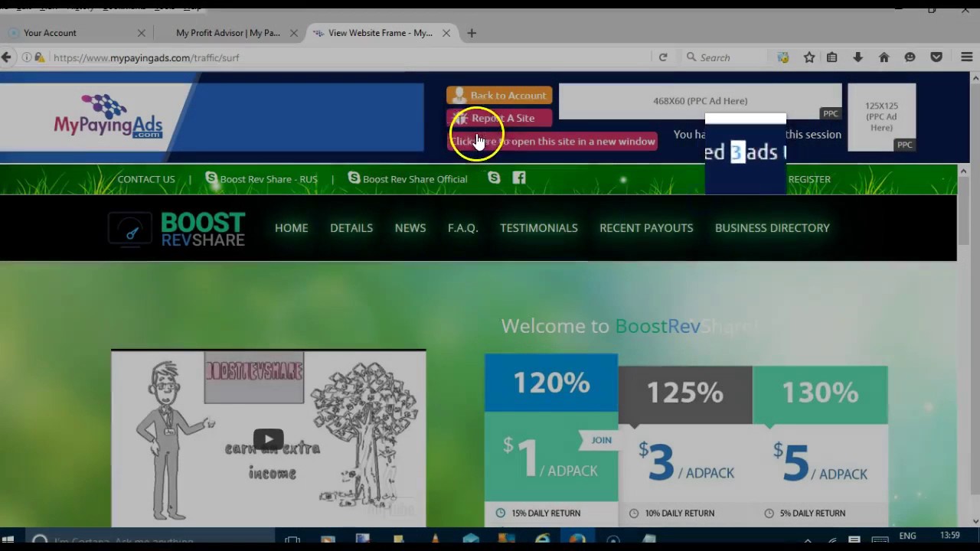The image size is (980, 551).
Task: Click the site info icon in address bar
Action: [x=26, y=57]
